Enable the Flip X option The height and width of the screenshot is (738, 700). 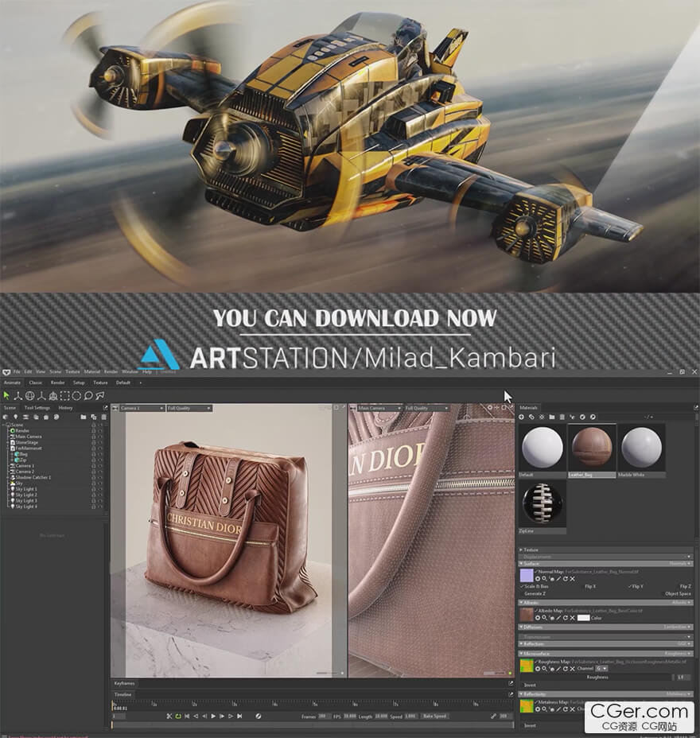pyautogui.click(x=590, y=586)
